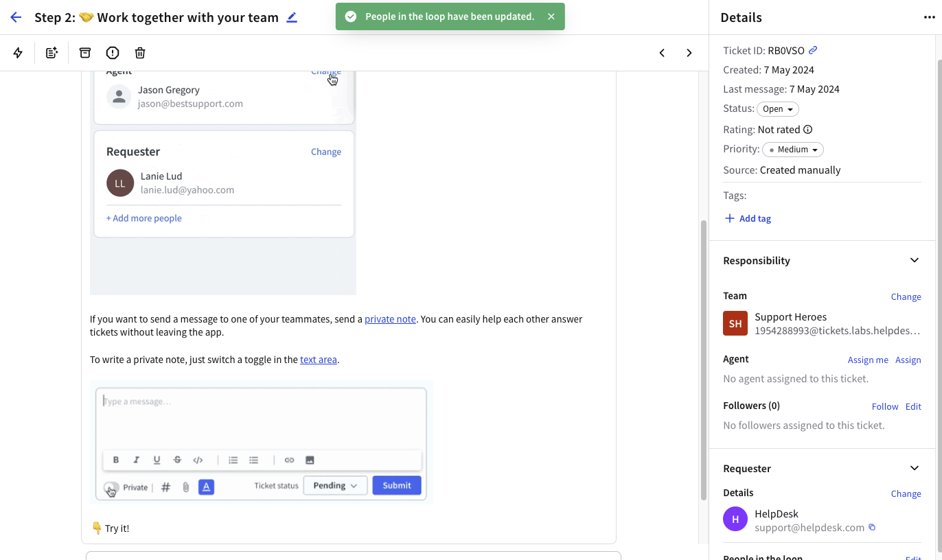The width and height of the screenshot is (942, 560).
Task: Select the 'Ticket ID: RB0VSO' text
Action: click(764, 50)
